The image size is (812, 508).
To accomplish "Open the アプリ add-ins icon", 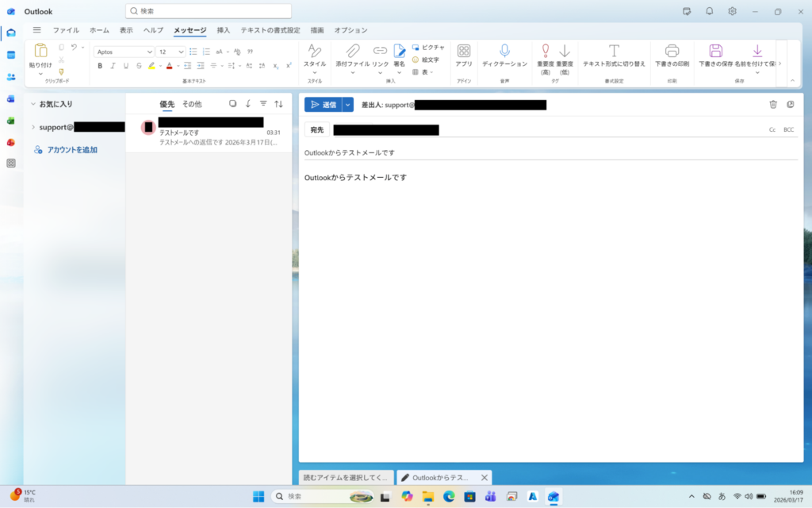I will pyautogui.click(x=464, y=51).
